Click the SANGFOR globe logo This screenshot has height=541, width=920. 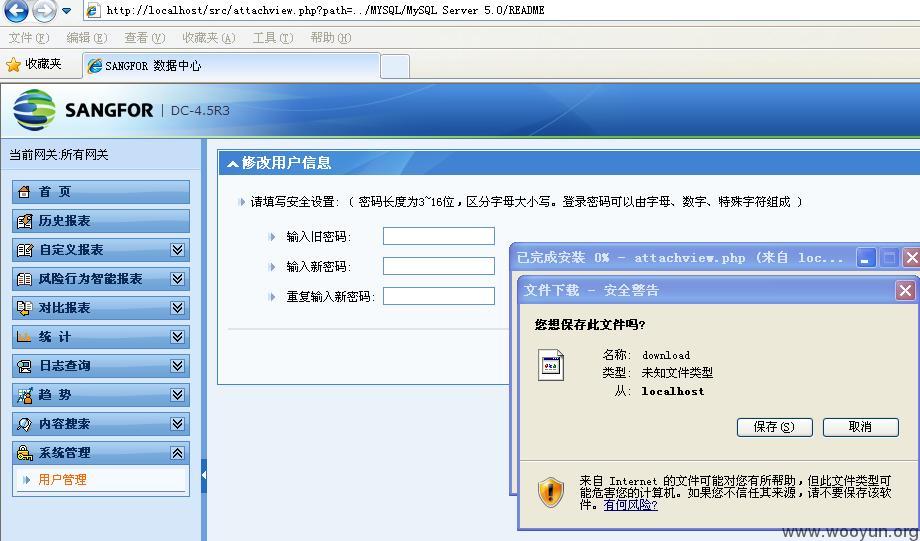click(x=34, y=110)
